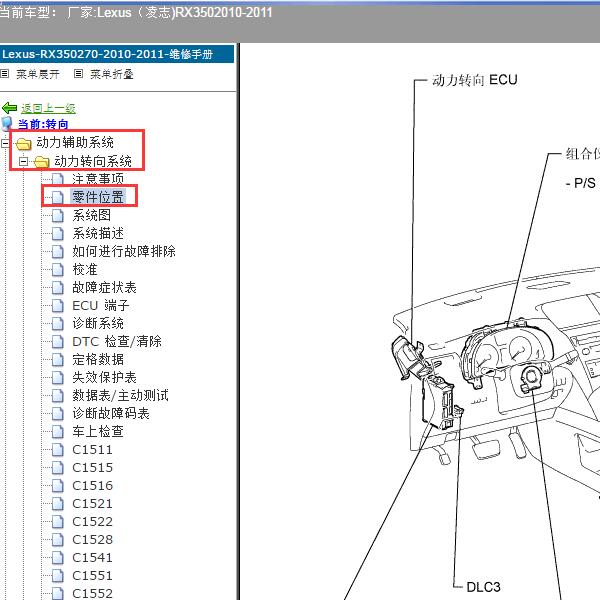This screenshot has height=600, width=600.
Task: Open the C1541 code page
Action: point(92,557)
